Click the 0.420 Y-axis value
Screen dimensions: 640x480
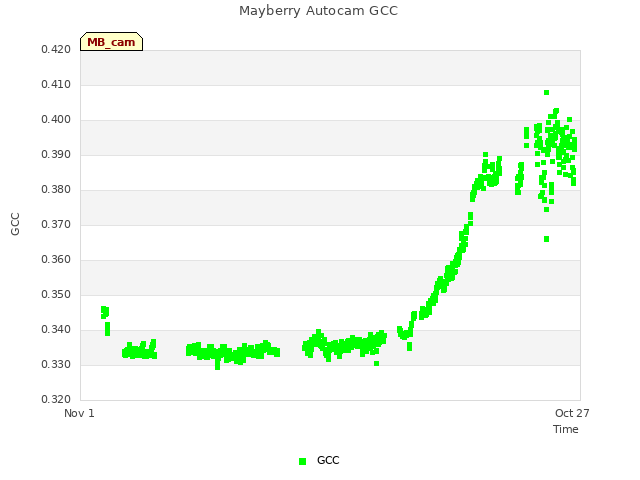tap(56, 49)
